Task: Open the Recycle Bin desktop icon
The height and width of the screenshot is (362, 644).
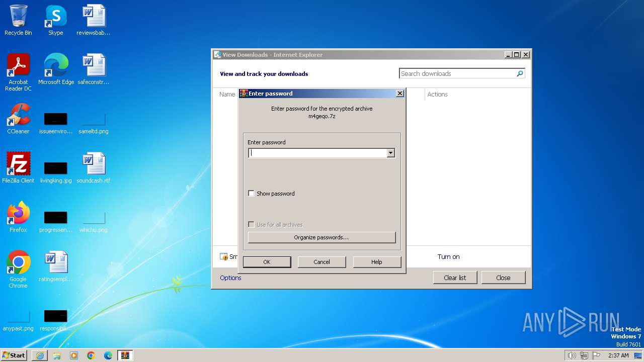Action: (18, 20)
